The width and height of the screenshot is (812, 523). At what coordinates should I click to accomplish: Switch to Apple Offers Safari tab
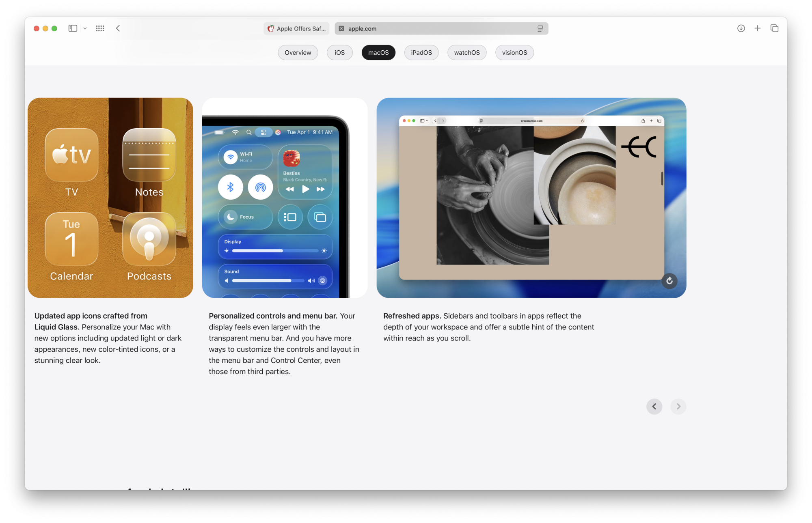[x=297, y=28]
